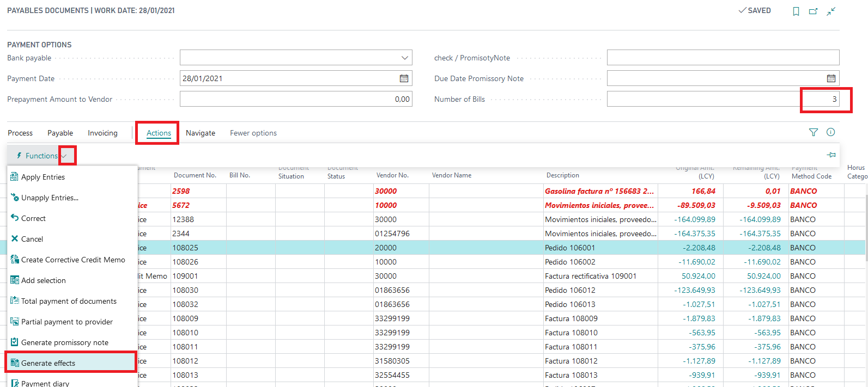This screenshot has height=387, width=868.
Task: Expand the Functions menu chevron
Action: click(64, 156)
